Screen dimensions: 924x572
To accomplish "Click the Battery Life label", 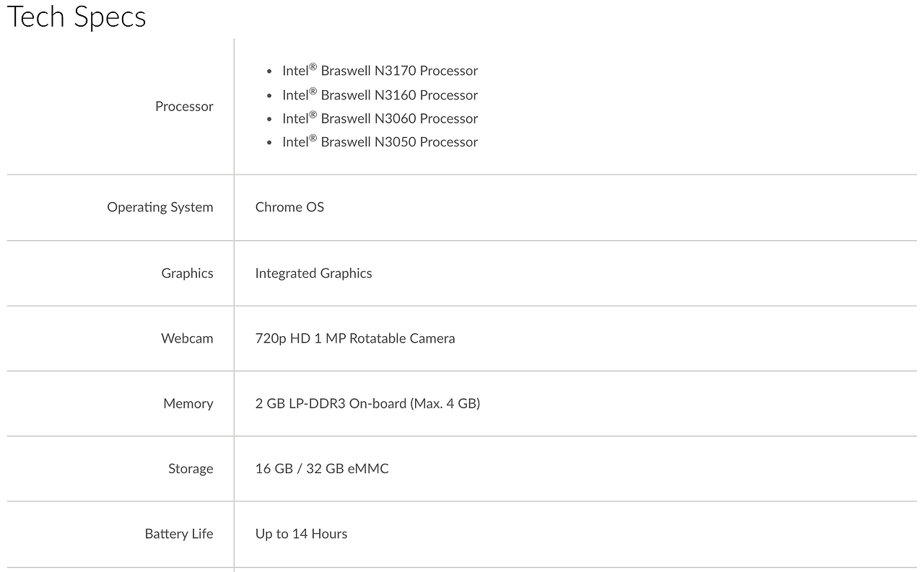I will [179, 534].
